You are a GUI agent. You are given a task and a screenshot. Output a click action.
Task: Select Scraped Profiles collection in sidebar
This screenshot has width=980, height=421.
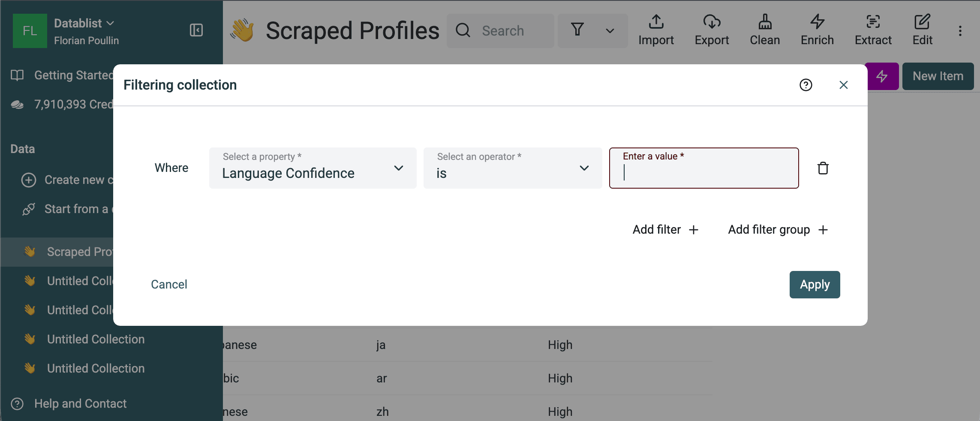coord(57,252)
